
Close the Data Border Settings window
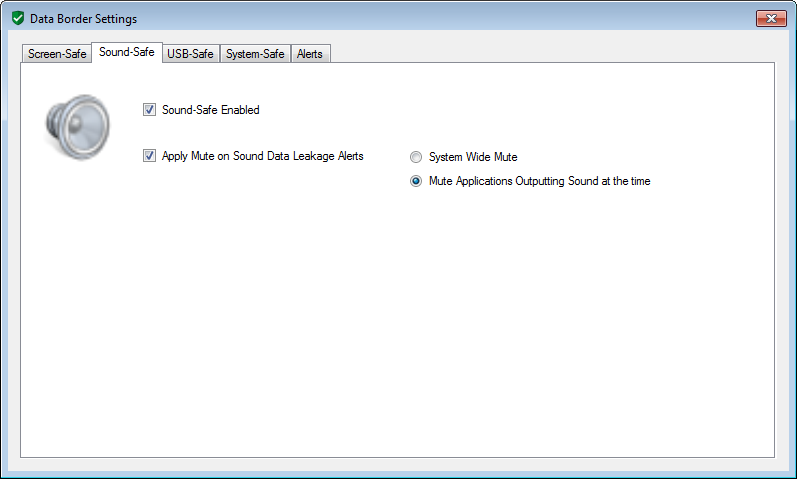click(x=770, y=19)
